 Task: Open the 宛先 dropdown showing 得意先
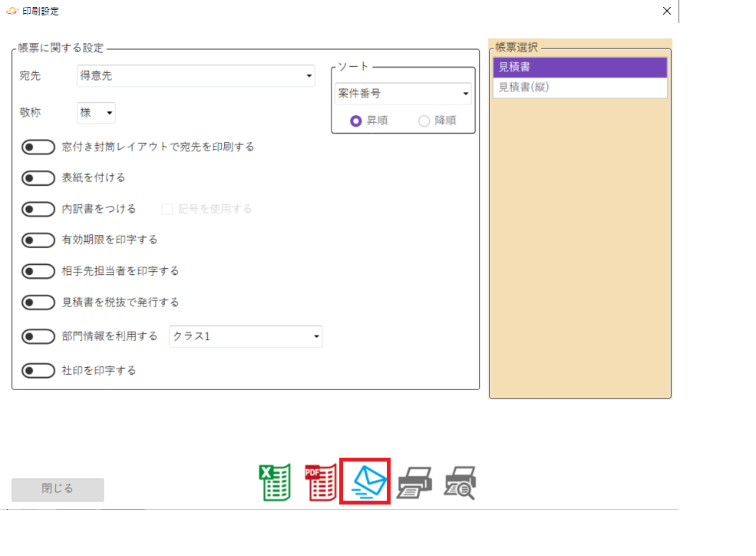pyautogui.click(x=196, y=75)
